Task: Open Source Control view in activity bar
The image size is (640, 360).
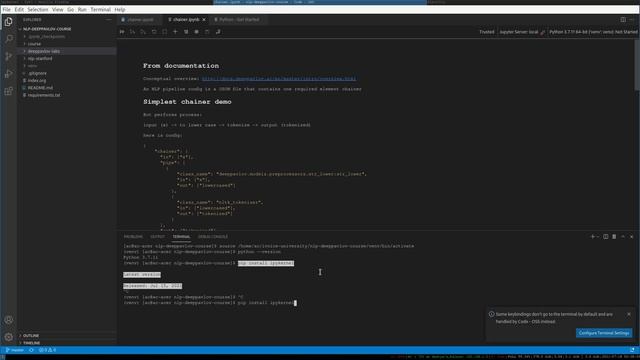Action: click(x=9, y=56)
